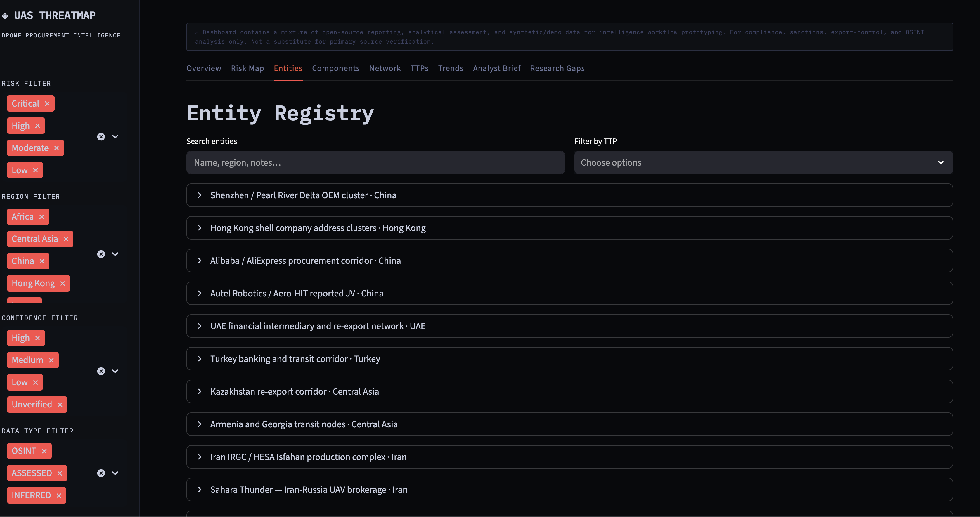
Task: Open the Research Gaps tab
Action: pos(557,68)
